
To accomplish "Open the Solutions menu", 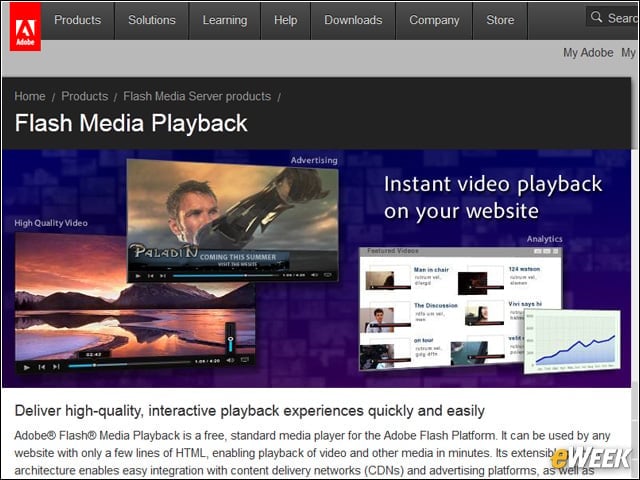I will pyautogui.click(x=152, y=20).
